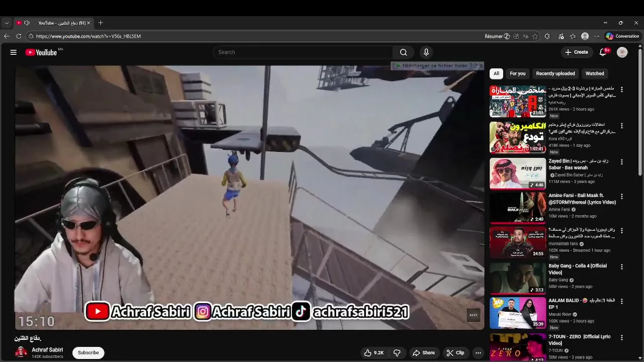The width and height of the screenshot is (644, 362).
Task: Click the browser address bar URL
Action: 89,36
